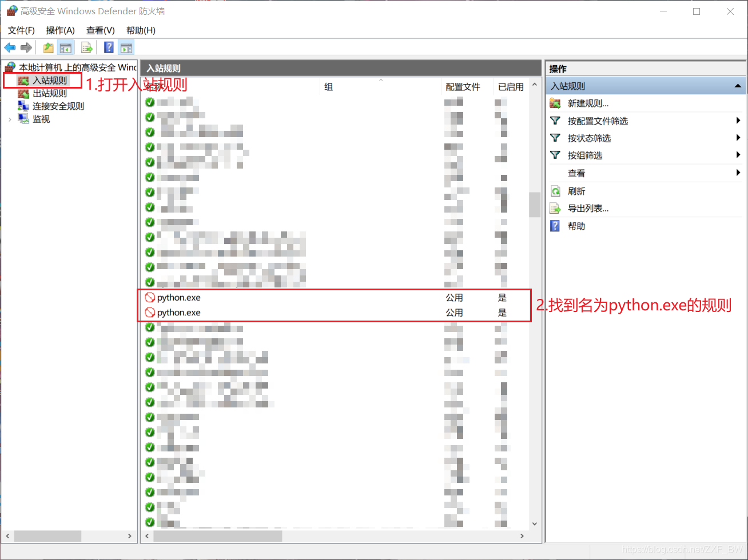This screenshot has height=560, width=748.
Task: Expand the 监视 tree node chevron
Action: [10, 119]
